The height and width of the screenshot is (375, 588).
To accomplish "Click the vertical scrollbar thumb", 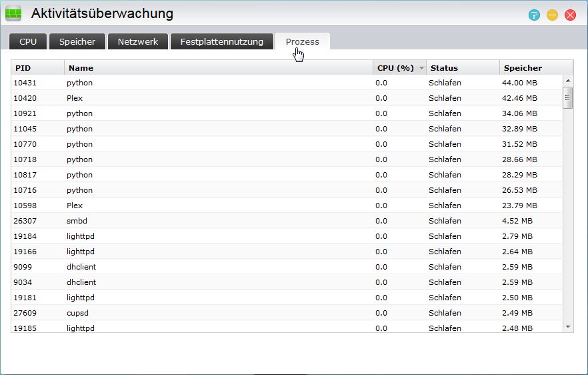I will coord(568,97).
